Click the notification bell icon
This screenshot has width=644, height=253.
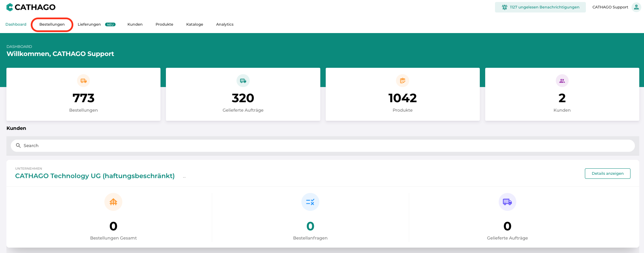click(x=504, y=7)
